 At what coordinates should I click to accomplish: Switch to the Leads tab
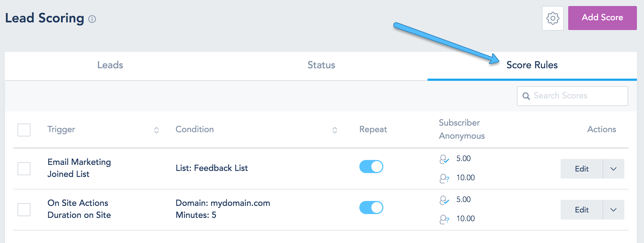[x=110, y=65]
